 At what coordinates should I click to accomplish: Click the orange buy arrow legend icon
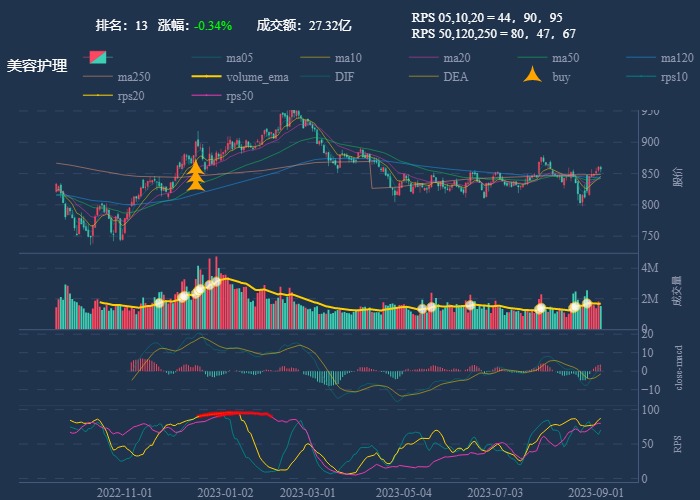point(534,77)
